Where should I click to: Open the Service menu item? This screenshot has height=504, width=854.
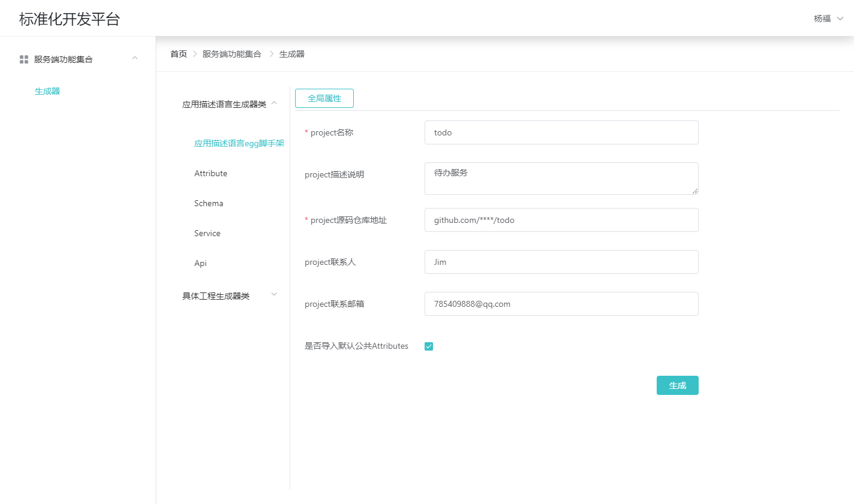click(208, 233)
